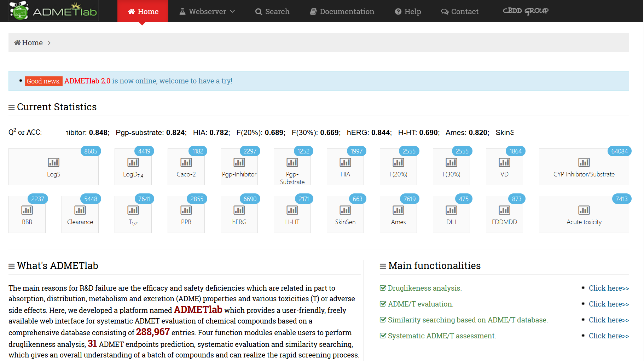Open the Help menu item
This screenshot has width=644, height=361.
408,12
